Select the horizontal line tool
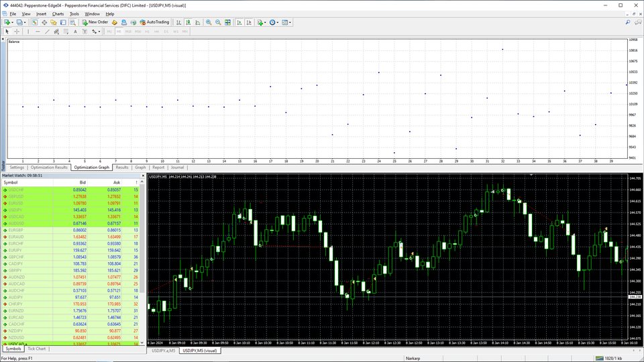644x362 pixels. tap(38, 32)
